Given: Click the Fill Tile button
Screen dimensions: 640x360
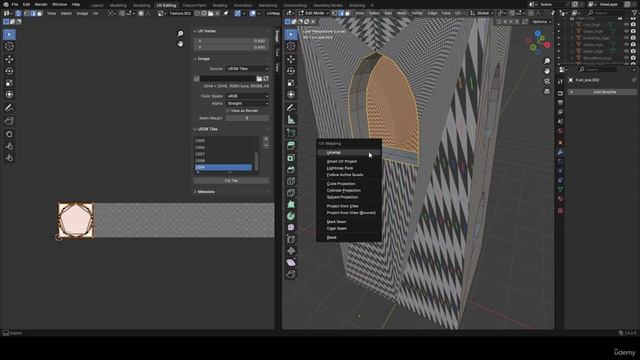Looking at the screenshot, I should 231,181.
